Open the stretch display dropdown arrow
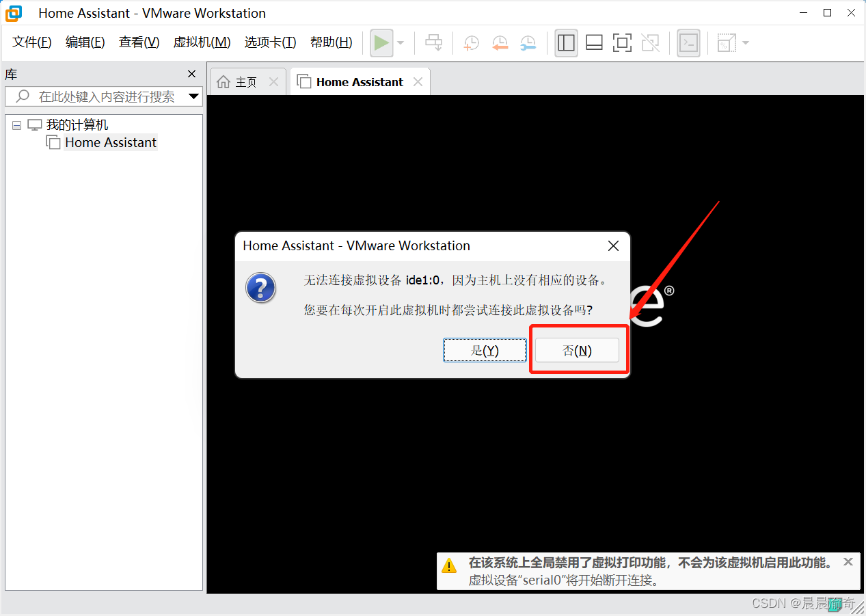The width and height of the screenshot is (866, 616). click(x=745, y=43)
